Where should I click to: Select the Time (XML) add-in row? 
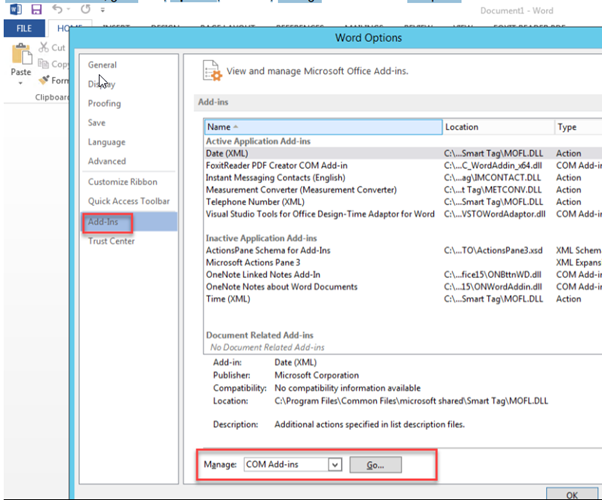click(403, 299)
